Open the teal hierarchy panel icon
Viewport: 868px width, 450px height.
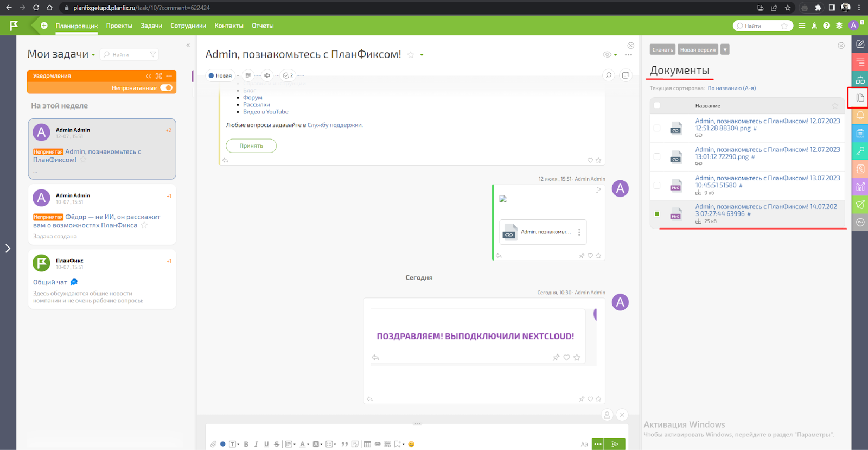tap(860, 80)
